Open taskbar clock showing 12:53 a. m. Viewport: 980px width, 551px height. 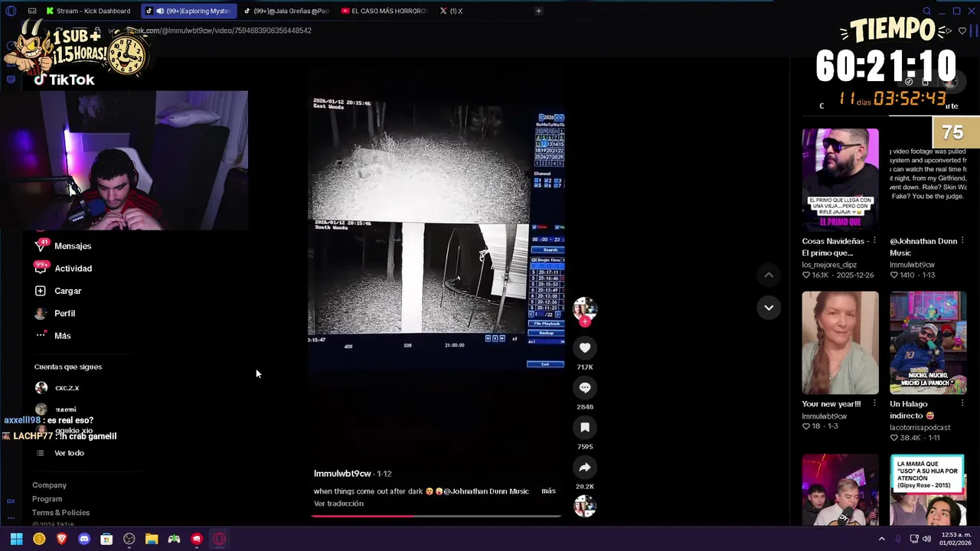click(x=954, y=539)
